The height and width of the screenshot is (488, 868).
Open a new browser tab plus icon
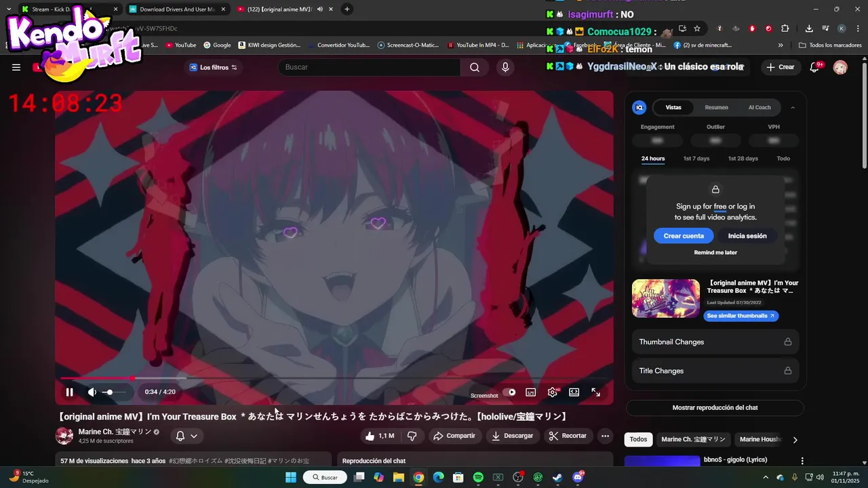pyautogui.click(x=347, y=9)
